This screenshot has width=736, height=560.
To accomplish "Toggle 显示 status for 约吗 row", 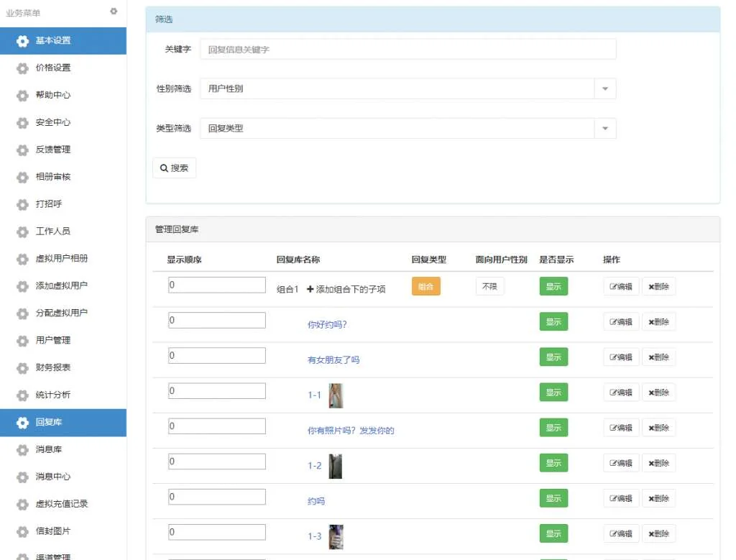I will (553, 498).
